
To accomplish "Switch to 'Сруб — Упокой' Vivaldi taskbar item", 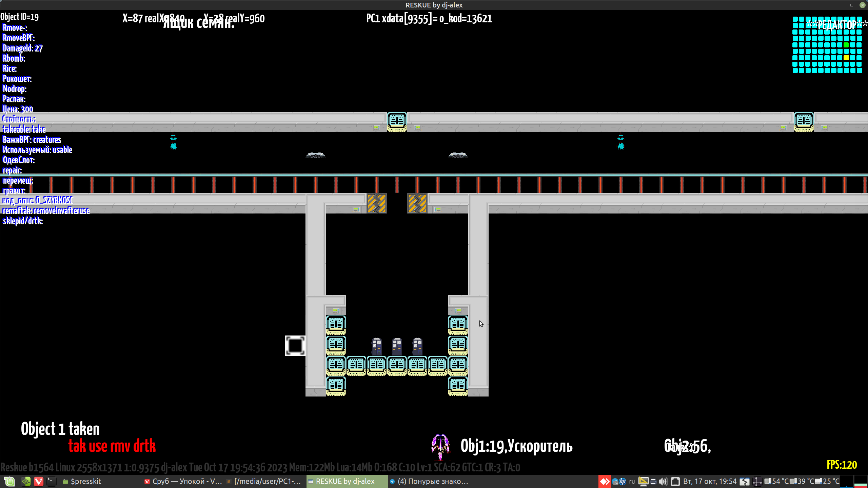I will coord(183,481).
